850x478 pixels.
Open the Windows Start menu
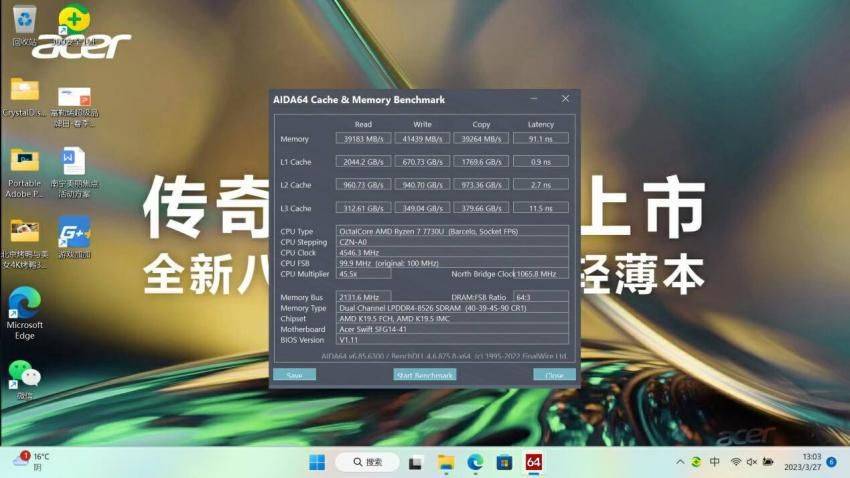coord(317,462)
